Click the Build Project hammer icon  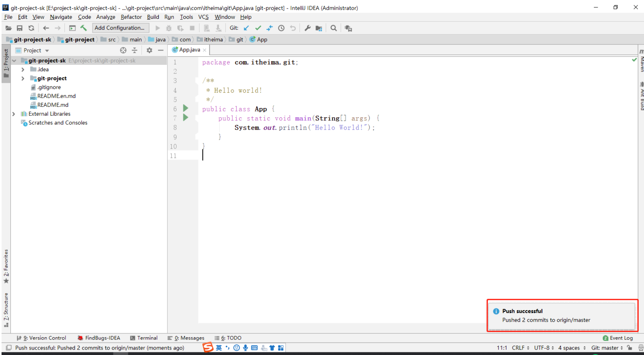[84, 28]
